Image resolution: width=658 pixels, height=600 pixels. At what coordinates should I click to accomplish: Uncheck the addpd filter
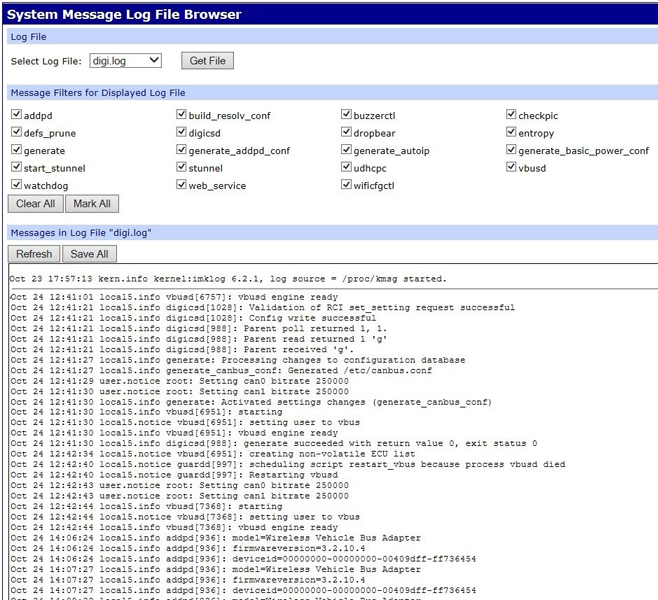coord(16,114)
